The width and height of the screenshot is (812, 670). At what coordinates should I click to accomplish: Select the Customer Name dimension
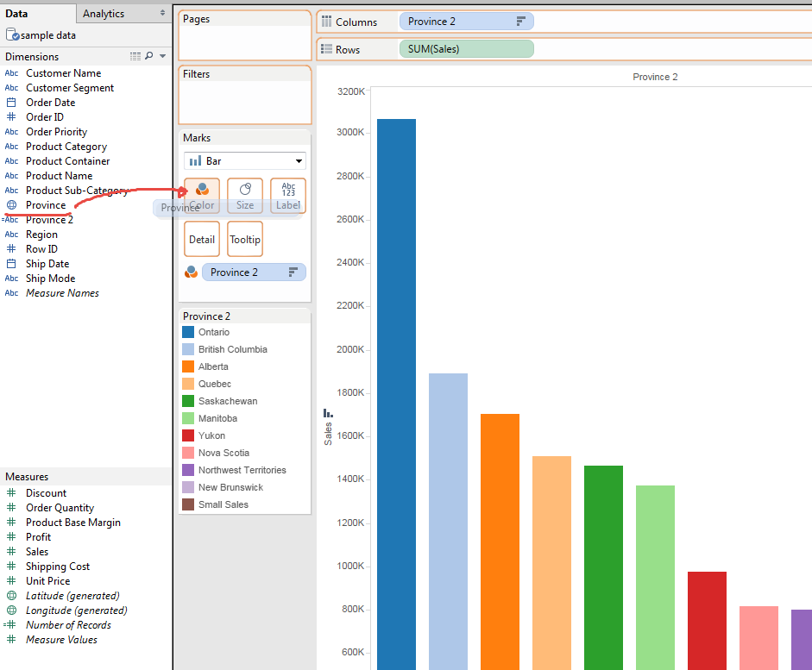point(64,73)
